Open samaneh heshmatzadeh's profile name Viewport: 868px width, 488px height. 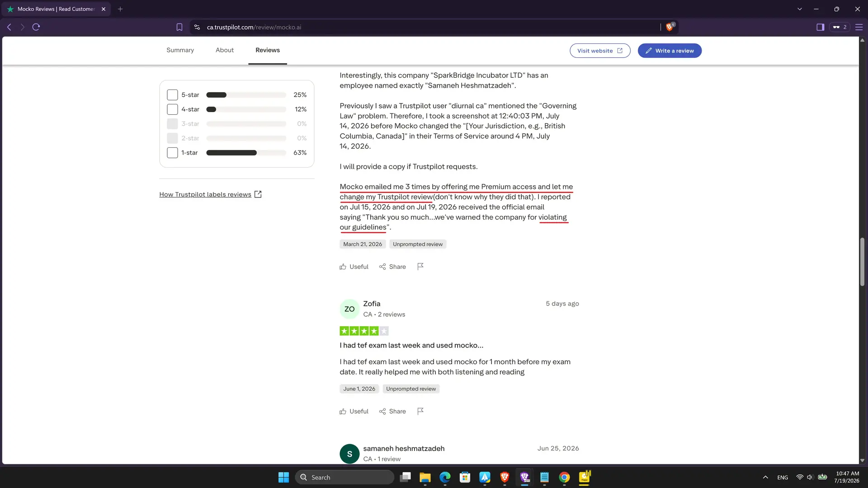pyautogui.click(x=404, y=448)
